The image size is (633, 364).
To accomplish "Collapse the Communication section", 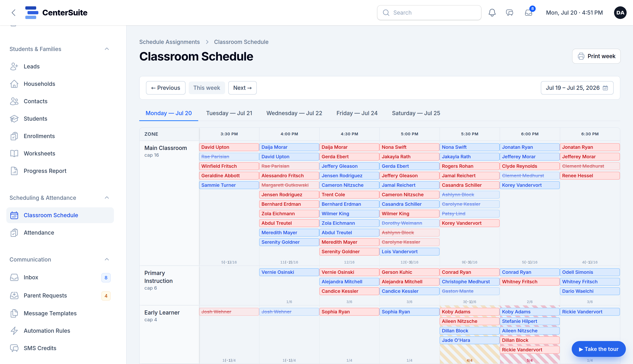I will (x=107, y=260).
